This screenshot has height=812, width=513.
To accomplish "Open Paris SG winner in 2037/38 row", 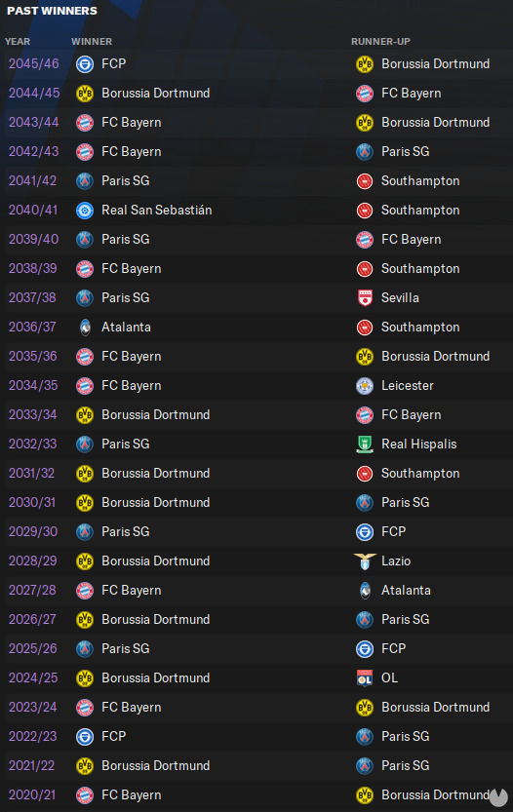I will [126, 297].
